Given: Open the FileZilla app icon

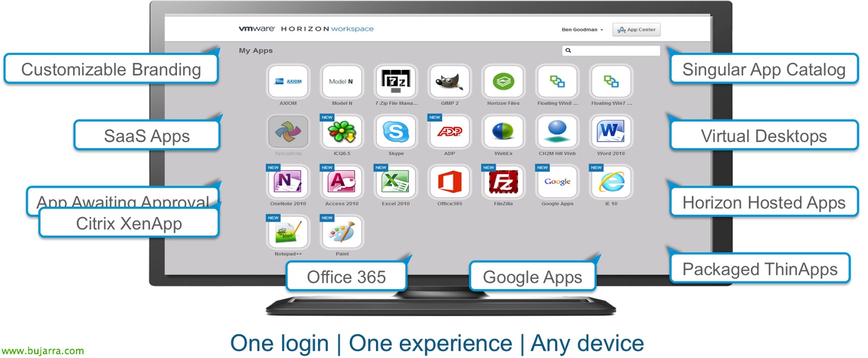Looking at the screenshot, I should tap(503, 182).
